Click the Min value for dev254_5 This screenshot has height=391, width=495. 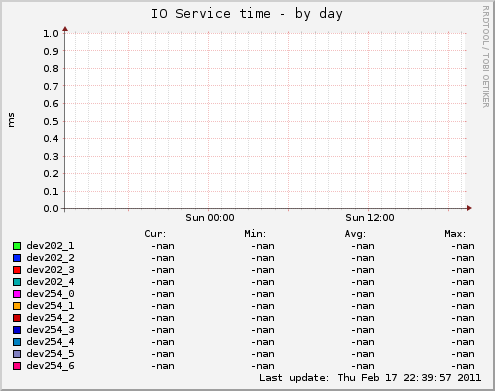[x=263, y=354]
